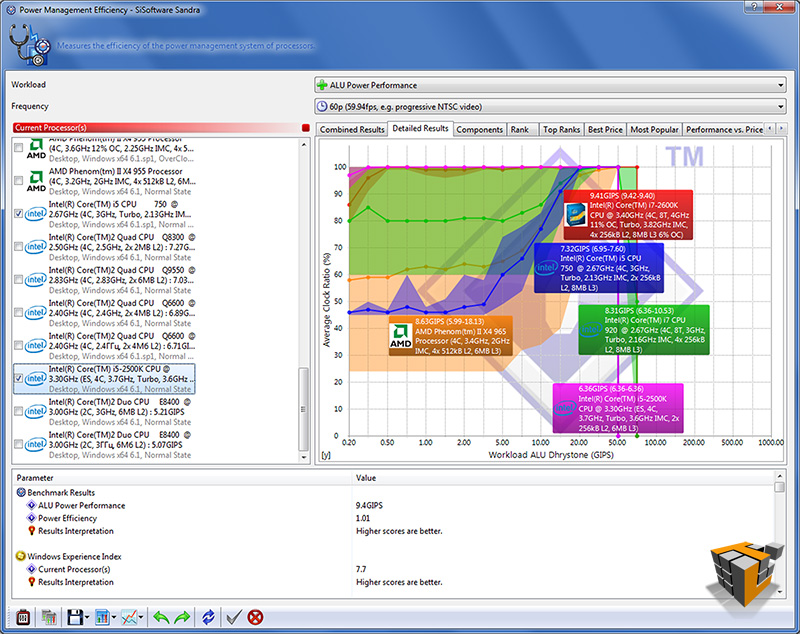Click the red pin icon under Power Efficiency
Viewport: 800px width, 634px height.
click(31, 531)
